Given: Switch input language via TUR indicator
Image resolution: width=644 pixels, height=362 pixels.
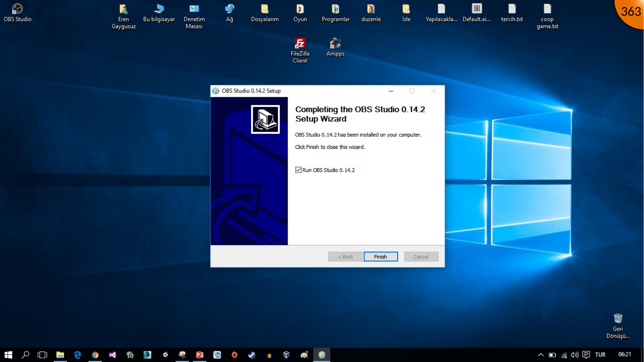Looking at the screenshot, I should 600,355.
